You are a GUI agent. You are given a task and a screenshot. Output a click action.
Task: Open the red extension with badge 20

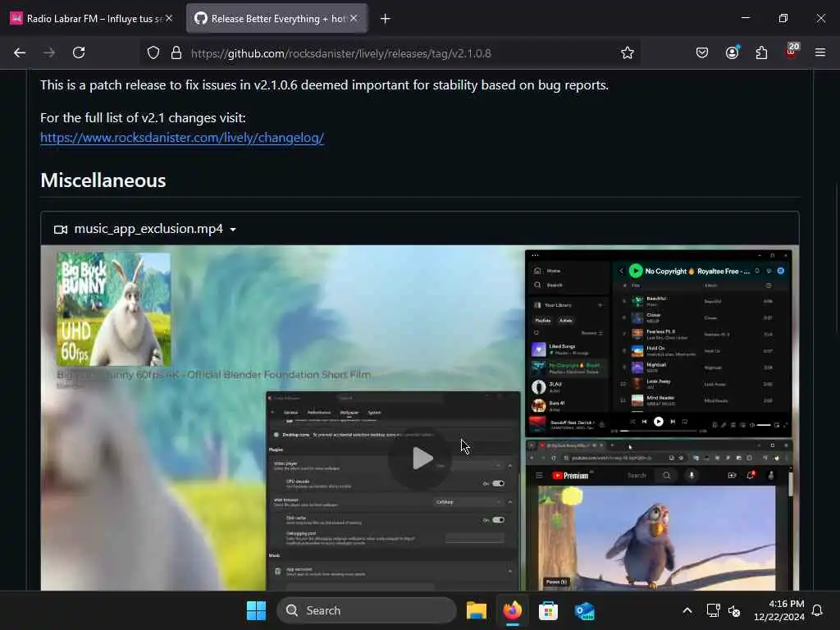[792, 52]
